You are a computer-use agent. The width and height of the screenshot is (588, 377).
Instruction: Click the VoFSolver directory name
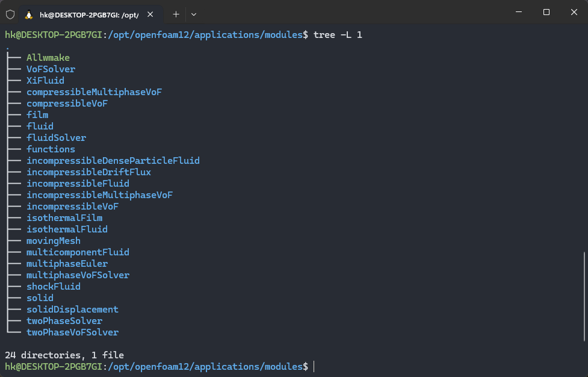coord(51,69)
